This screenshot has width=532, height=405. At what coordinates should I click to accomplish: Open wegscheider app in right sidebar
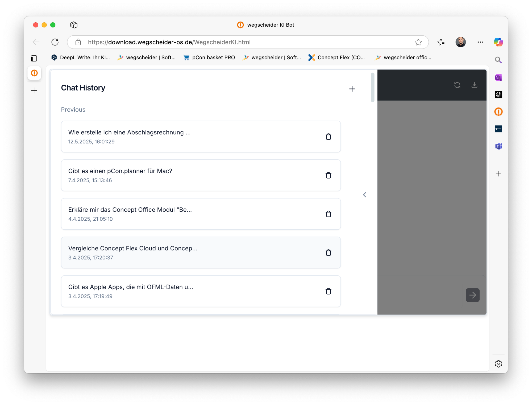click(498, 112)
